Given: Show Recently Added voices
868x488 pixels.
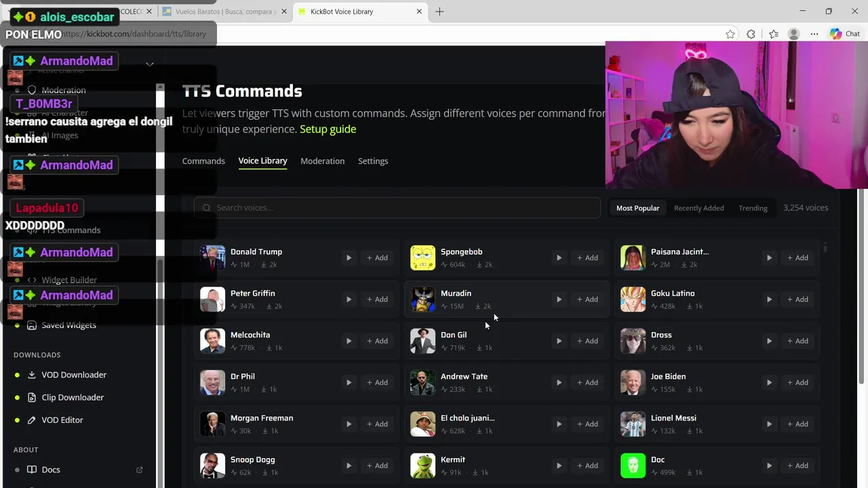Looking at the screenshot, I should 698,208.
